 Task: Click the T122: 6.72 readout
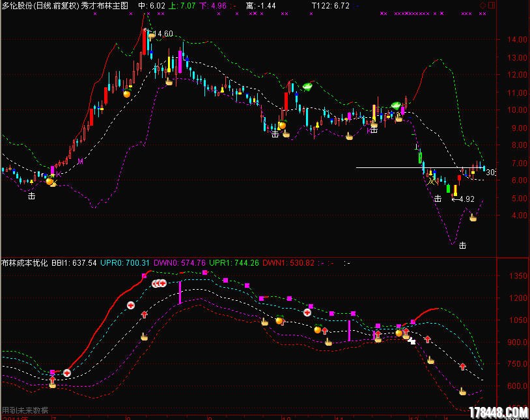tap(330, 6)
